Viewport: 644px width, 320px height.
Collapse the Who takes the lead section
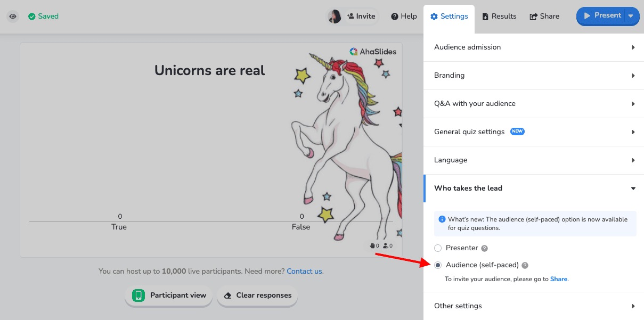[x=534, y=188]
